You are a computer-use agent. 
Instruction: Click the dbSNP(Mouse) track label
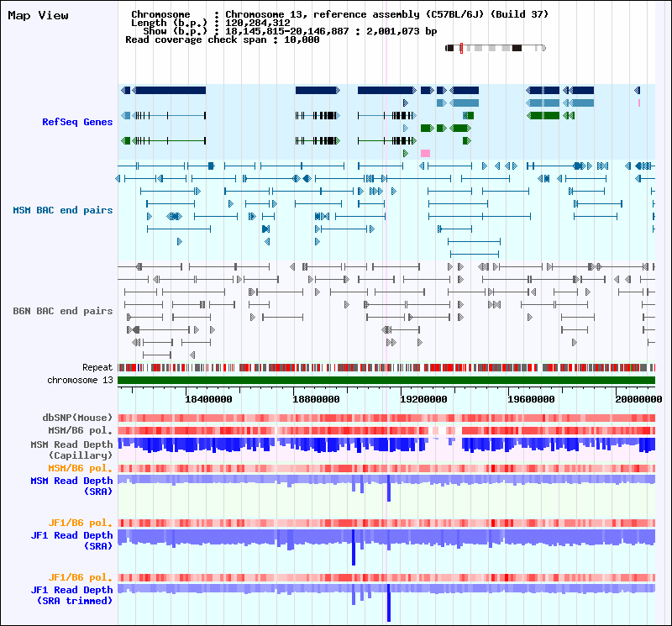tap(77, 418)
